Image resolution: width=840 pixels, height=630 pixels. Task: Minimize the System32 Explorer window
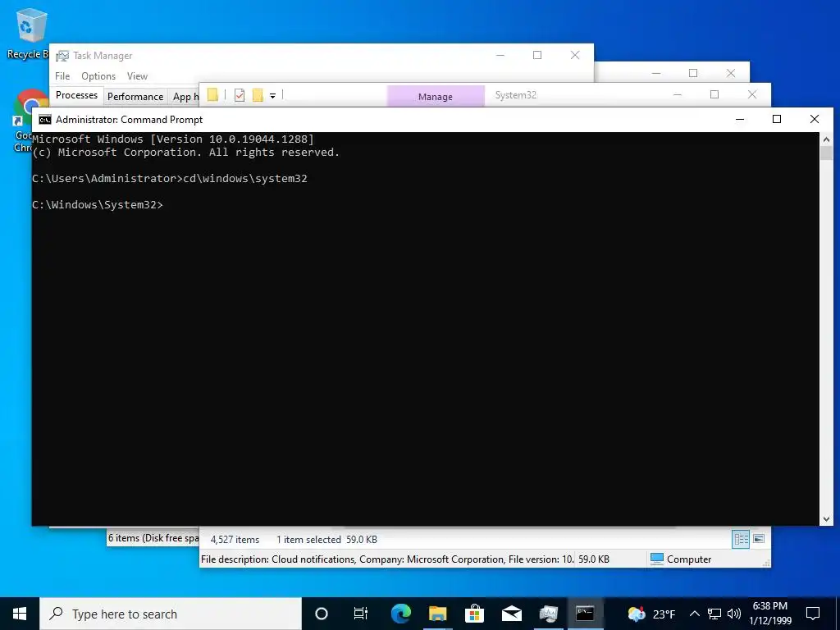pos(677,95)
